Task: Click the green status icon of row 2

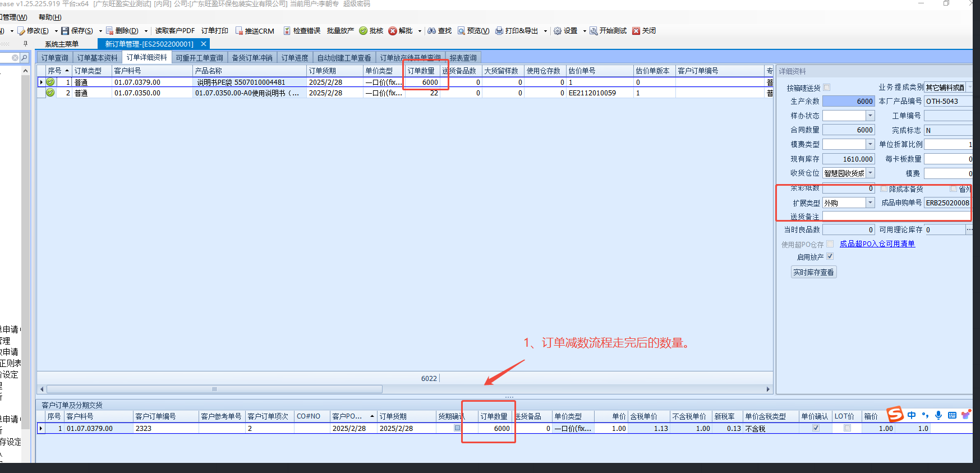Action: point(50,93)
